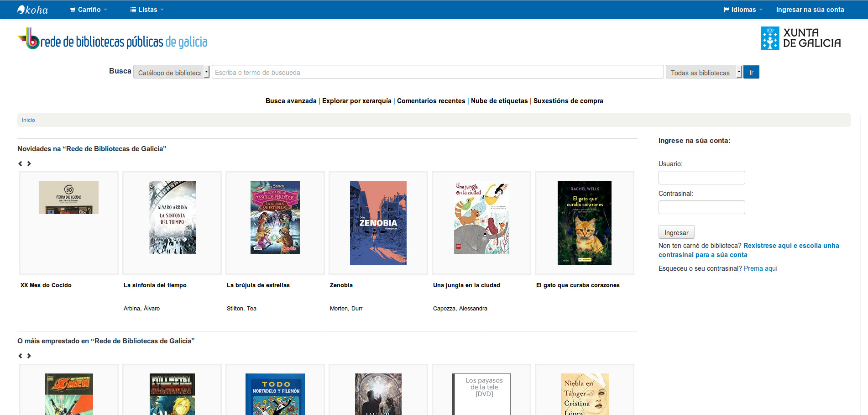The image size is (868, 415).
Task: Advance the most-borrowed carousel forward
Action: 29,356
